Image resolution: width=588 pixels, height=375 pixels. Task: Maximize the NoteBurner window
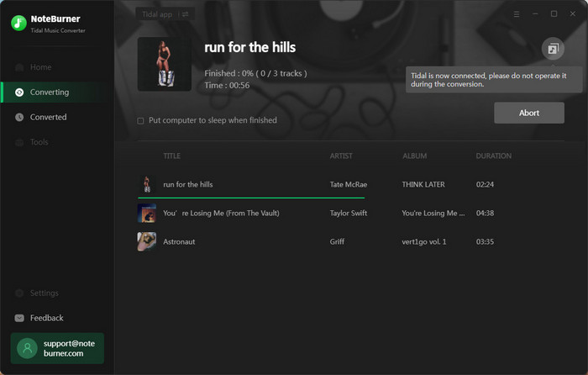pos(554,14)
